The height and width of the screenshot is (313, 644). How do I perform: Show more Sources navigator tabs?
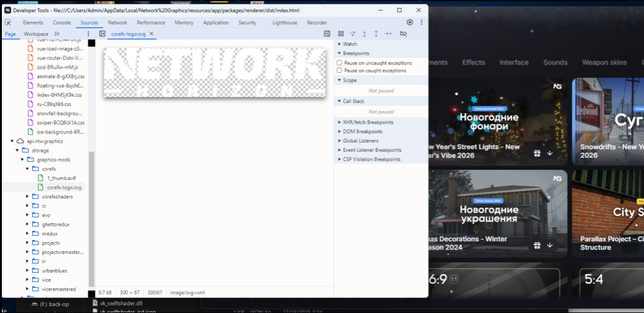point(57,34)
